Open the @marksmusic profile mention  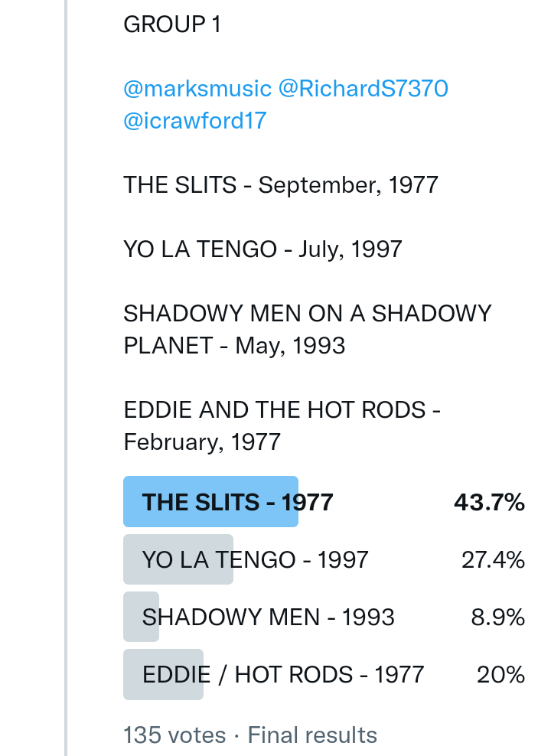click(197, 89)
